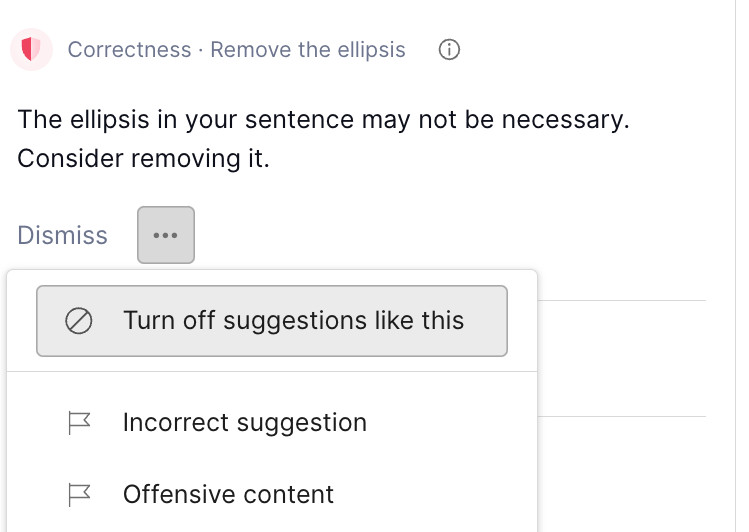749x532 pixels.
Task: Click the three dots inside the options button
Action: (x=166, y=235)
